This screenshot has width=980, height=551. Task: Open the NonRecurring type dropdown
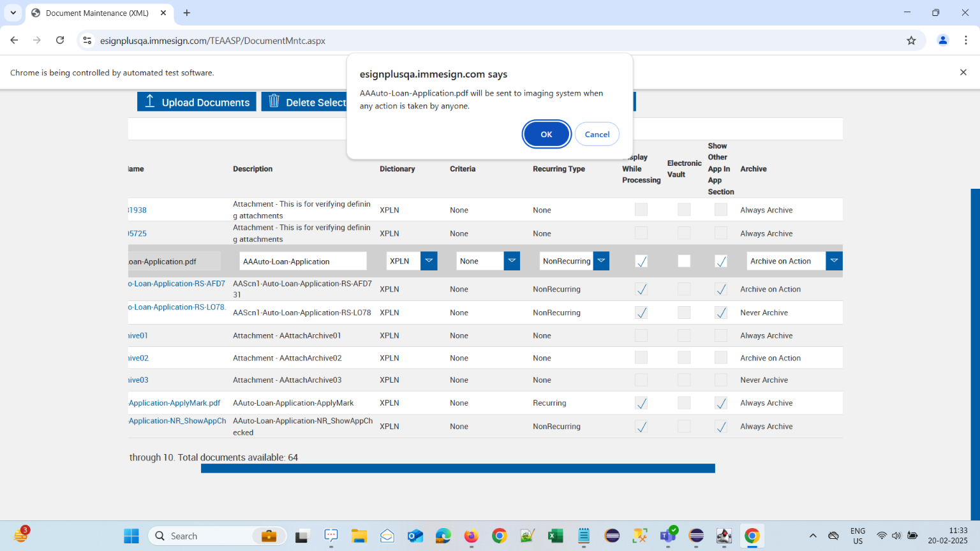pyautogui.click(x=601, y=261)
